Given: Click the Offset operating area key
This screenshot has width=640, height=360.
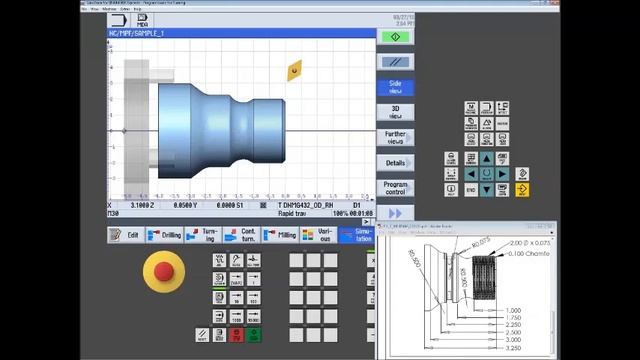Looking at the screenshot, I should click(502, 108).
